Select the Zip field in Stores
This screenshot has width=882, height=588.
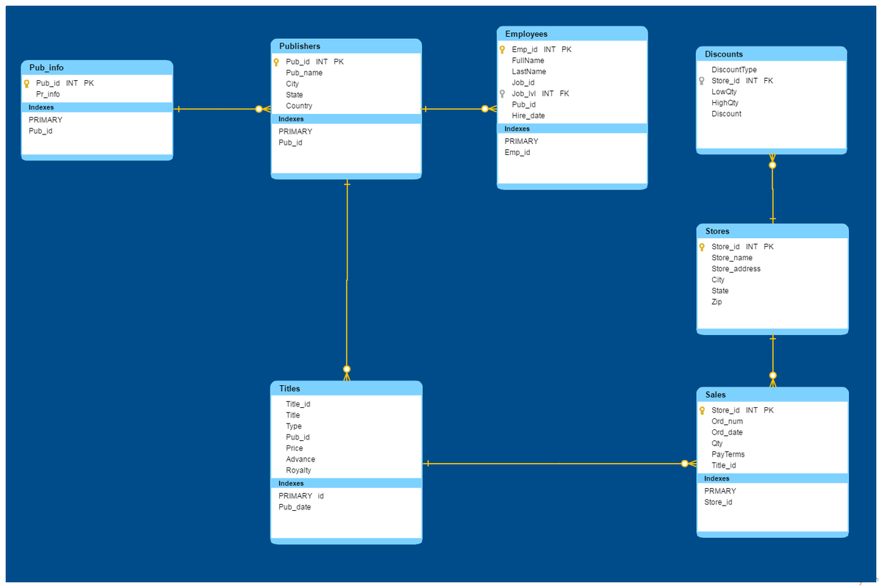coord(717,302)
